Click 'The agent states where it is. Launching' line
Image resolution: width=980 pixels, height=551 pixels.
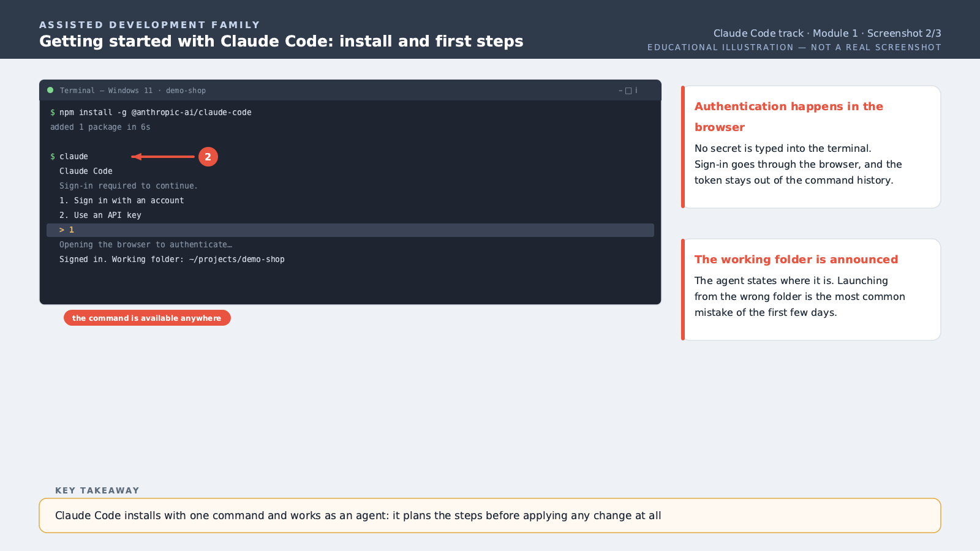791,280
